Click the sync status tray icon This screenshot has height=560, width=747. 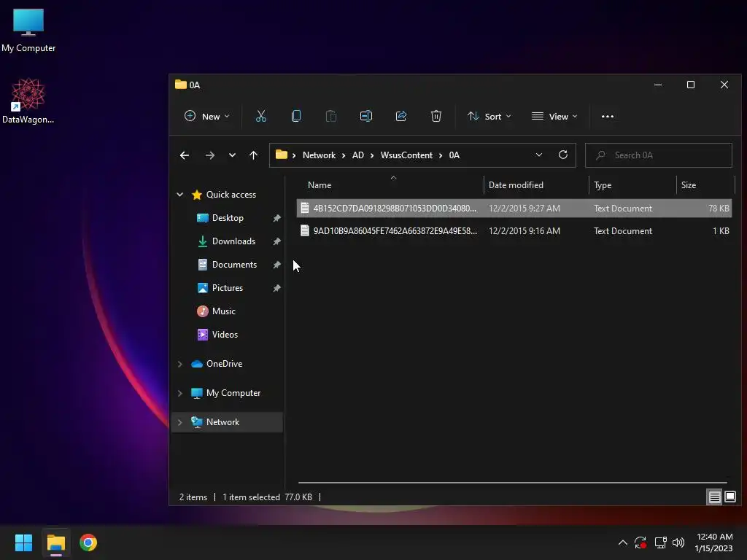(x=640, y=542)
